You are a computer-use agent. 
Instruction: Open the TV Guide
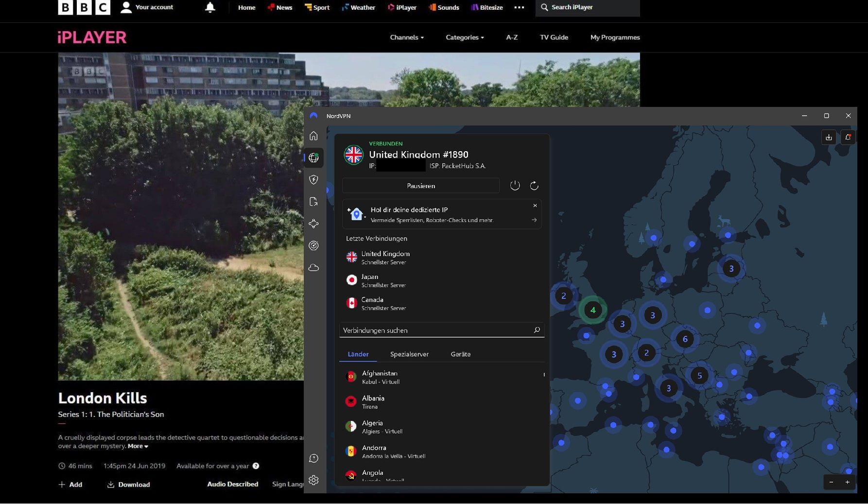coord(554,37)
